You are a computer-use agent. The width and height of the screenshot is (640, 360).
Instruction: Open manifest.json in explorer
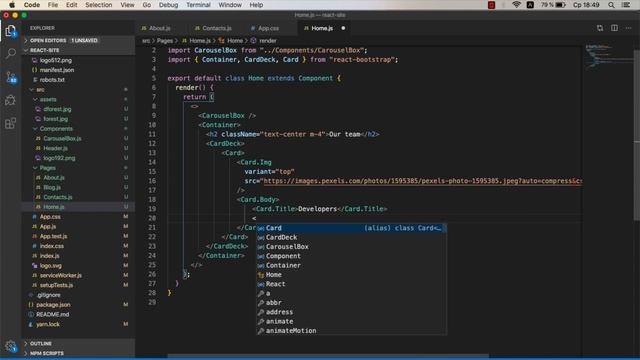(57, 70)
